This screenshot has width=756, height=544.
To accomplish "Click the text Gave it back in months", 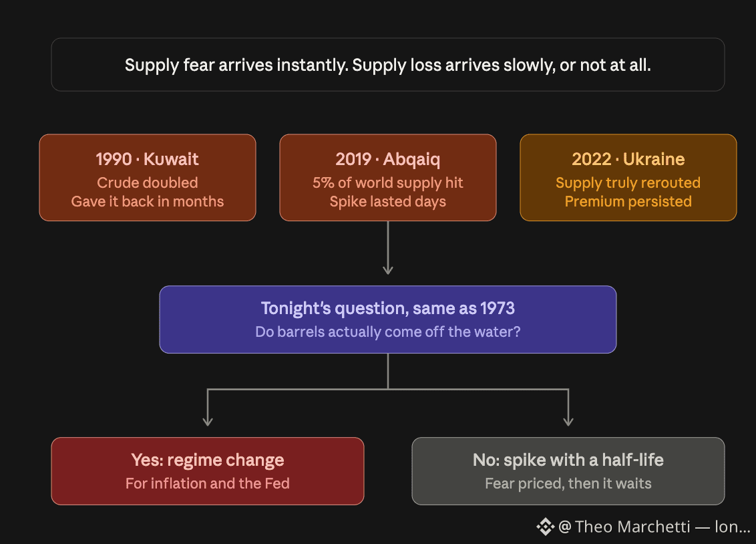I will tap(148, 202).
